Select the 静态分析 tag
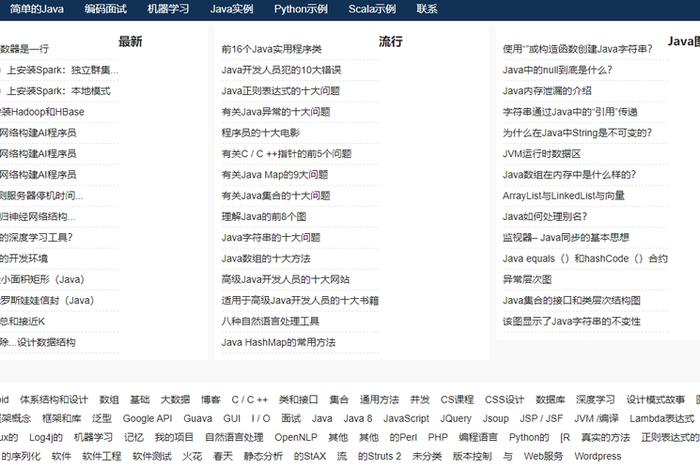This screenshot has height=470, width=700. [263, 456]
